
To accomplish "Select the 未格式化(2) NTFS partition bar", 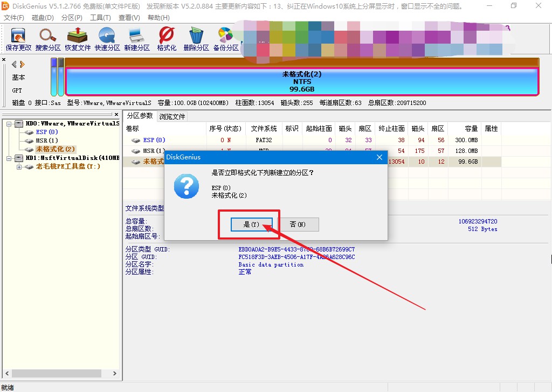I will coord(302,81).
